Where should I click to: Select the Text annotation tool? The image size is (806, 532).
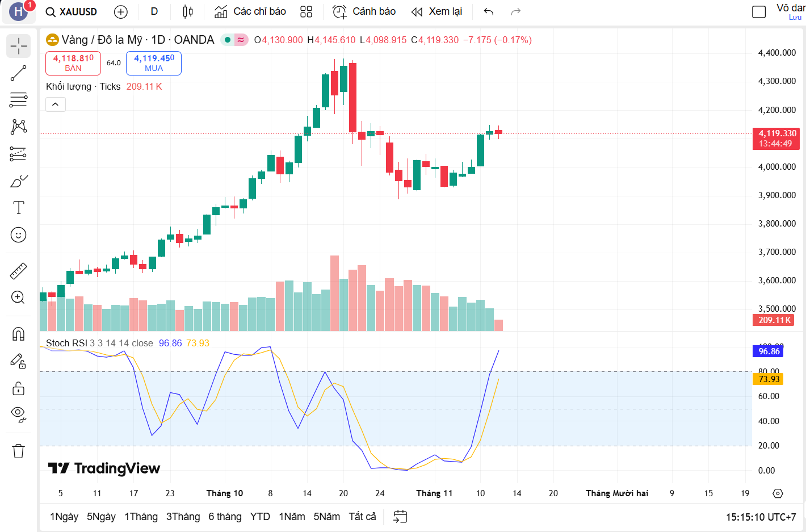click(x=18, y=208)
